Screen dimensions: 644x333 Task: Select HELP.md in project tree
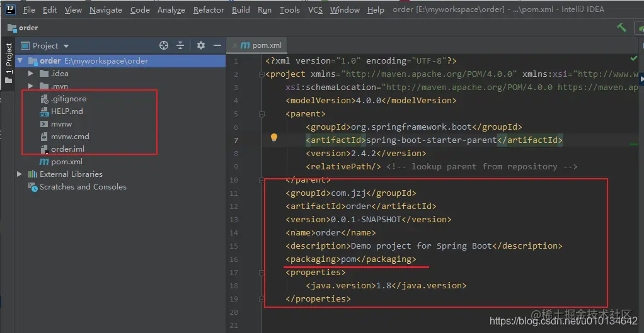(x=67, y=111)
